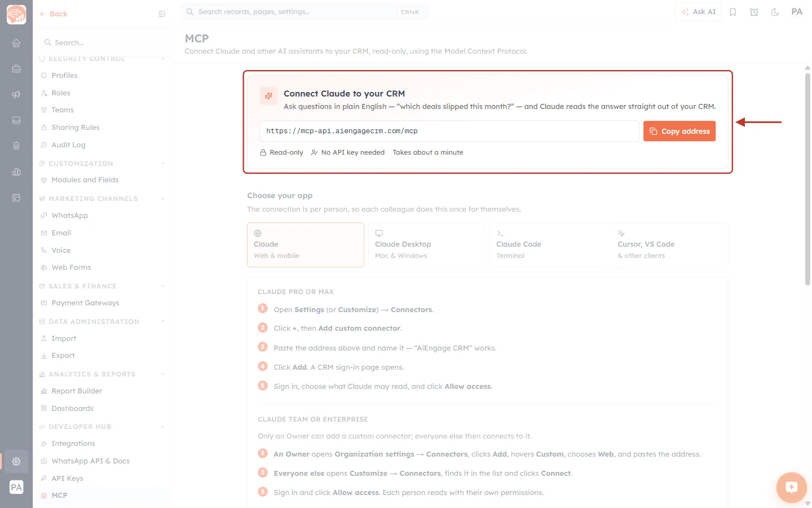Open the reminders alarm clock icon
Viewport: 812px width, 508px height.
754,12
